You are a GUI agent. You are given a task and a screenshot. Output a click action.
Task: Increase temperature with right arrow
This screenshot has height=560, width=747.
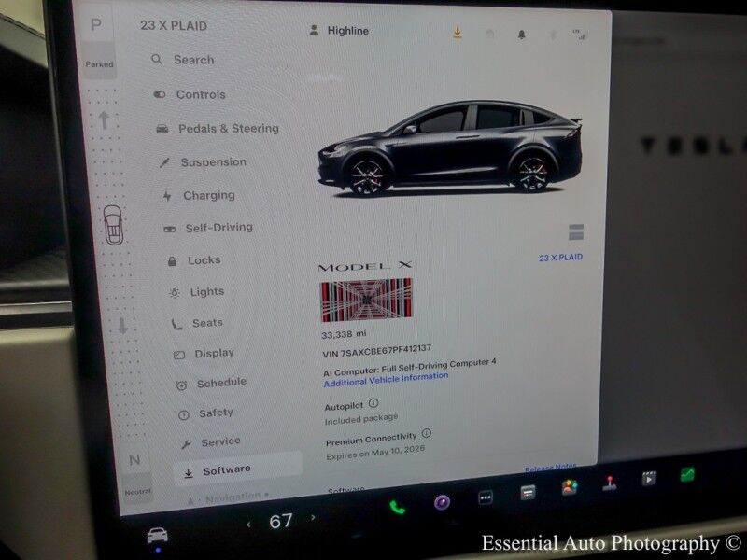313,517
